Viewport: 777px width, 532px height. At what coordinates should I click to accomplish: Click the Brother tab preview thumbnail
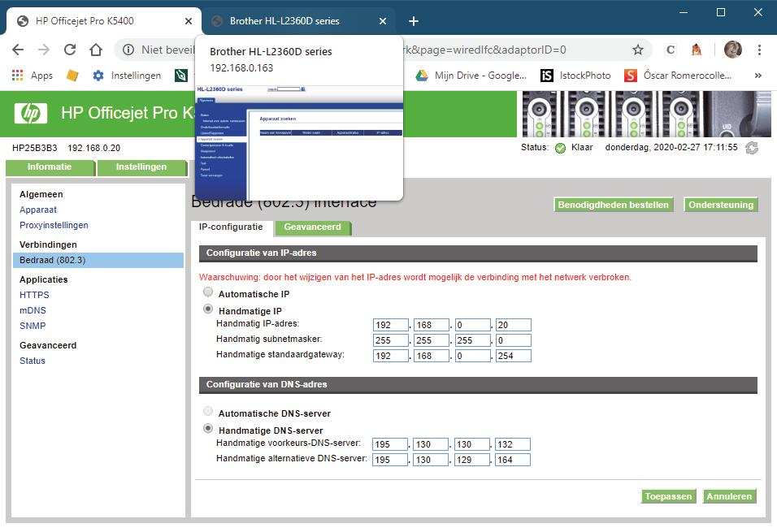pos(299,143)
